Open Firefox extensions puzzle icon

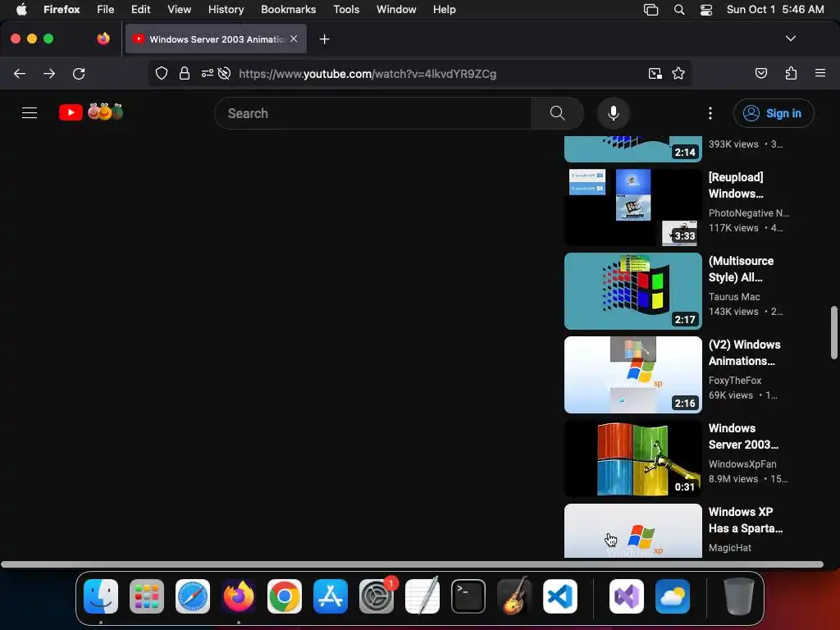pos(791,73)
